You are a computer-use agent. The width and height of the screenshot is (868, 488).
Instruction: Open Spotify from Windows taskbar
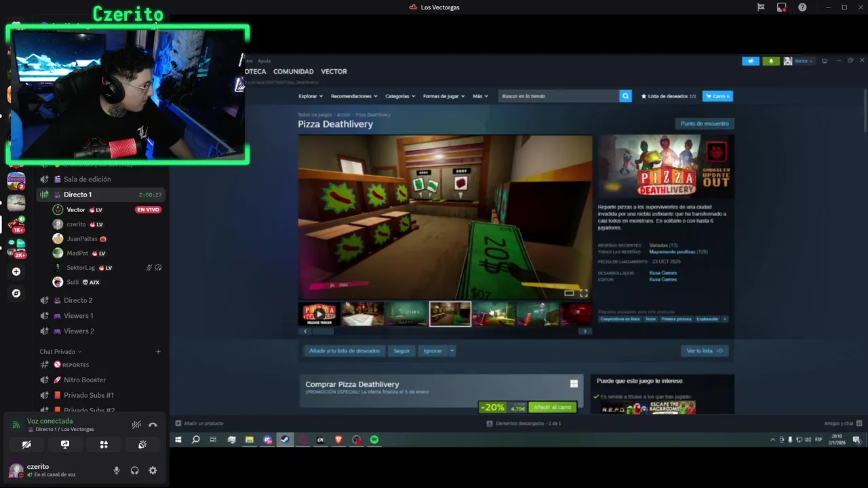tap(374, 440)
